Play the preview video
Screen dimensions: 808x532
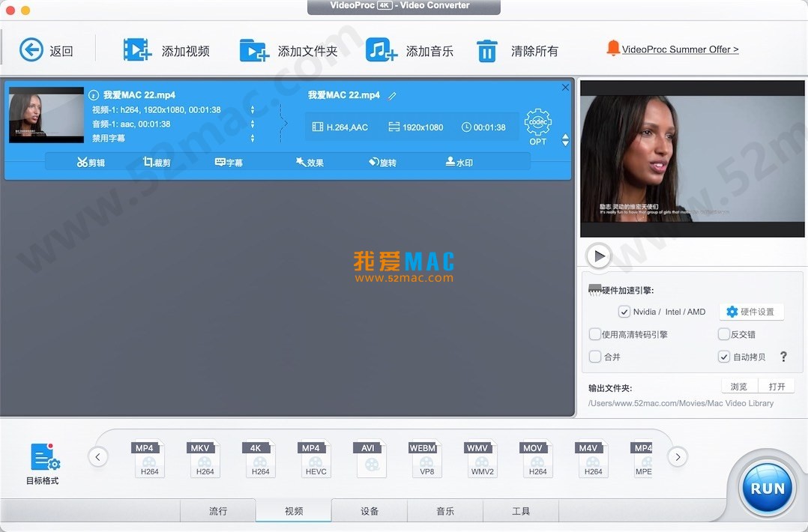(x=599, y=256)
